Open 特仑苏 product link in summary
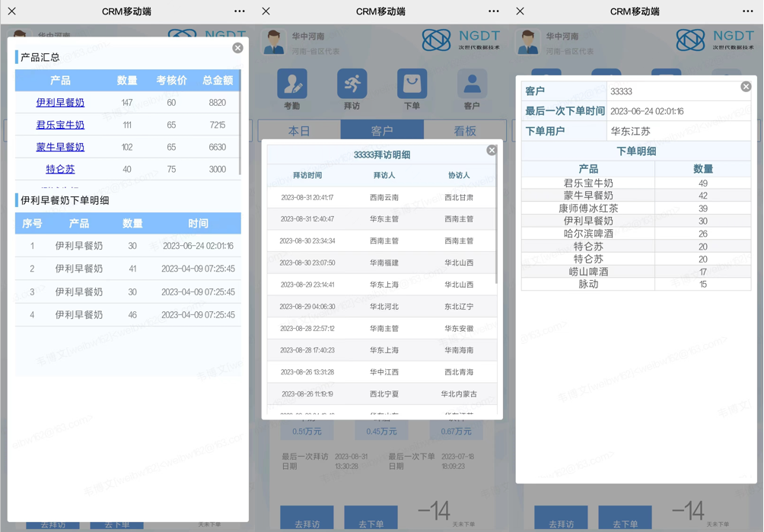764x532 pixels. 60,169
